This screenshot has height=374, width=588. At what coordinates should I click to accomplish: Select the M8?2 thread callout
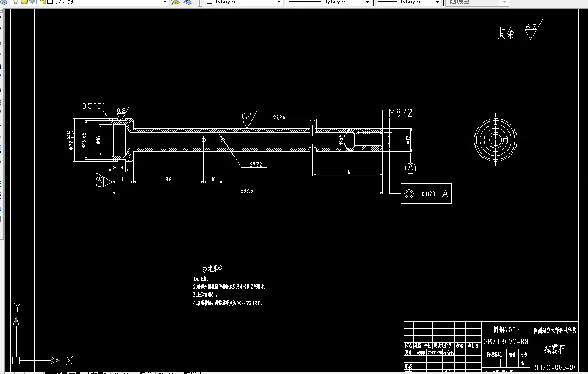(x=400, y=113)
